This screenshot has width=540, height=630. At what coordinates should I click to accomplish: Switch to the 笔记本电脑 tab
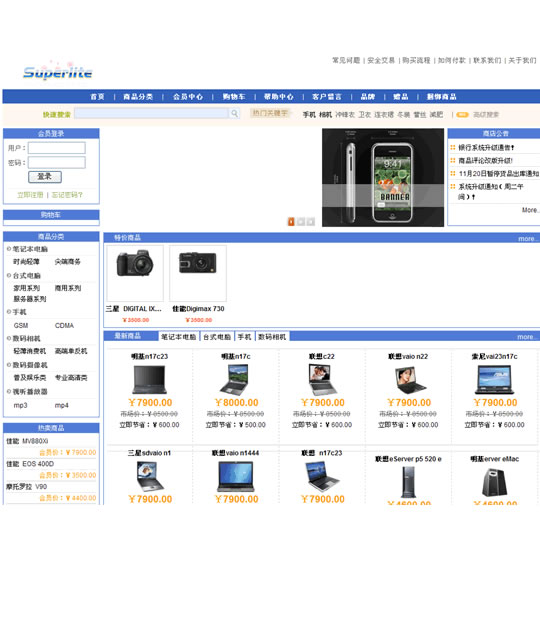click(x=178, y=337)
